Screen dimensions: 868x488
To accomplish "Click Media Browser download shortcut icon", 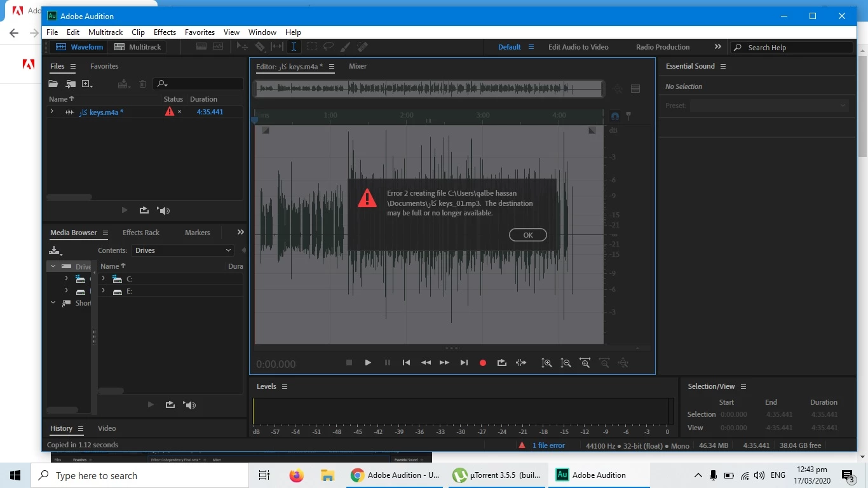I will pos(55,251).
